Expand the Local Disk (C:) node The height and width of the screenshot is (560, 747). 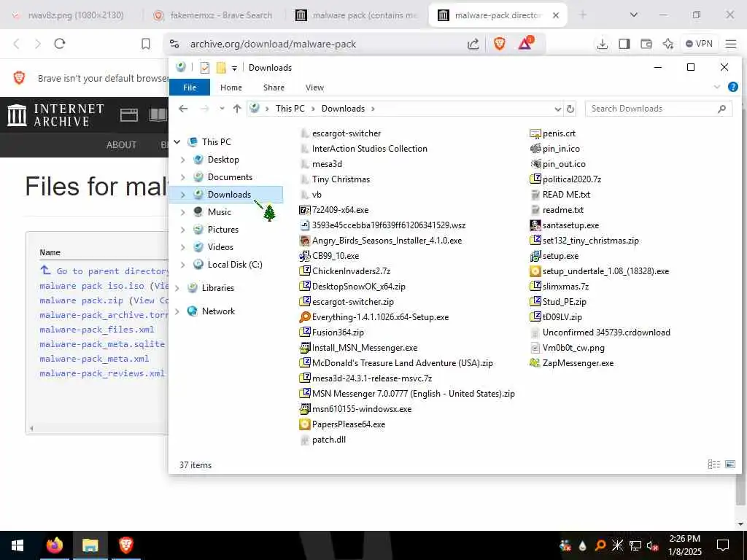(x=183, y=265)
